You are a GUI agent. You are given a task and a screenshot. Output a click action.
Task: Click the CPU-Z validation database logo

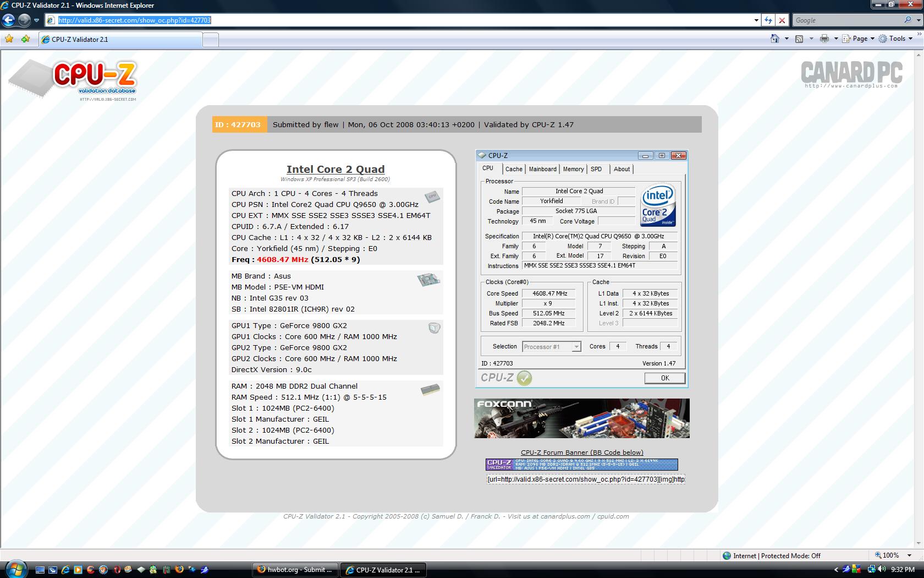pos(73,80)
